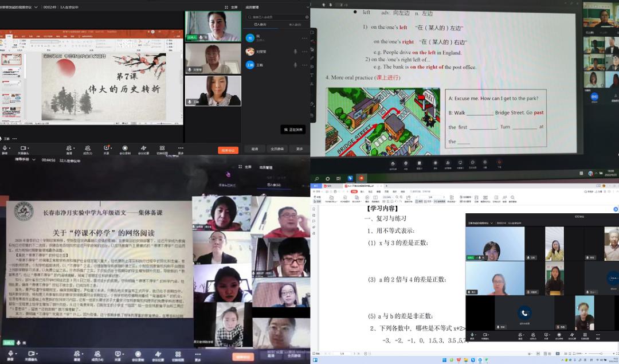Screen dimensions: 619x364
Task: Click 全员静音 in Chinese prep meeting panel
Action: click(x=295, y=356)
